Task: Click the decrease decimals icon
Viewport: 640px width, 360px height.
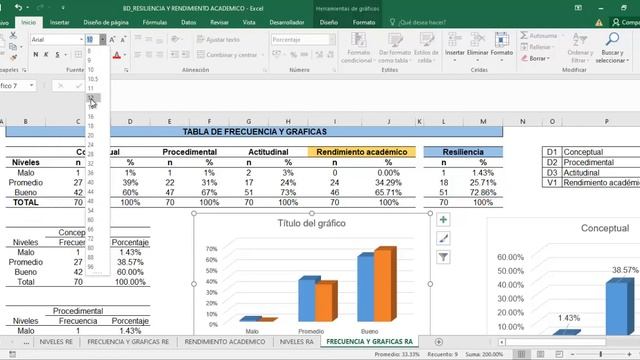Action: 330,55
